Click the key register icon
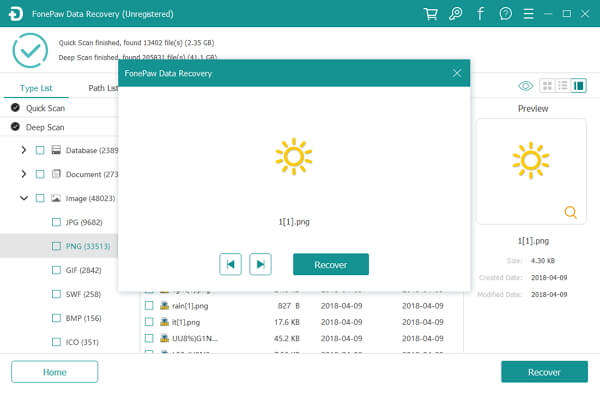This screenshot has width=600, height=394. (455, 14)
